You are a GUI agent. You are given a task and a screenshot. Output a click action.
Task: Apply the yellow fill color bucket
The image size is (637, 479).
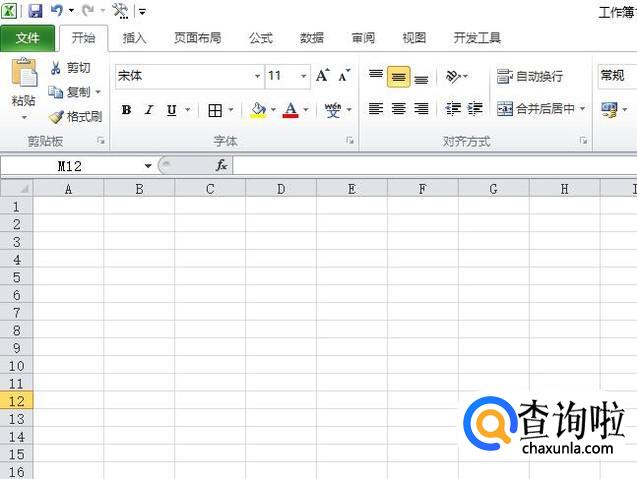point(258,110)
